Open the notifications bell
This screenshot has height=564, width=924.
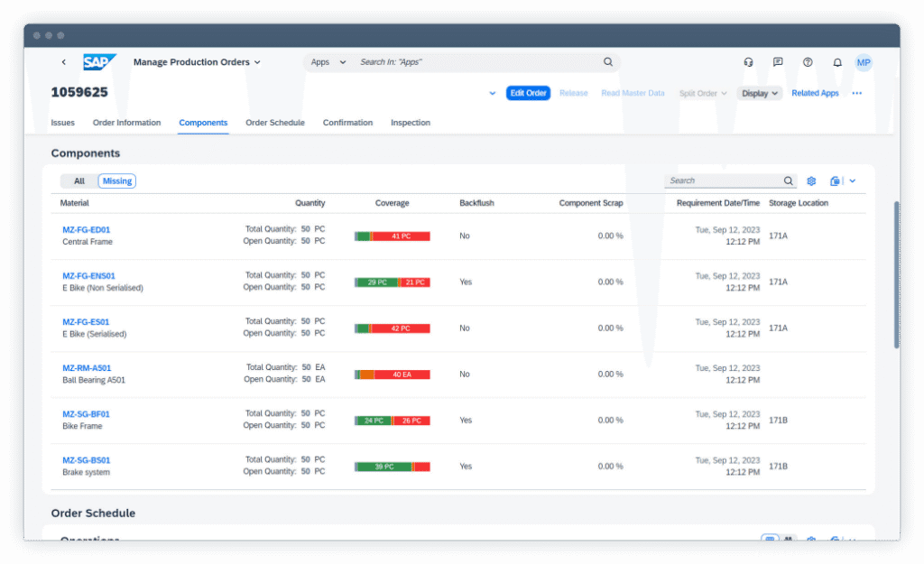[837, 62]
